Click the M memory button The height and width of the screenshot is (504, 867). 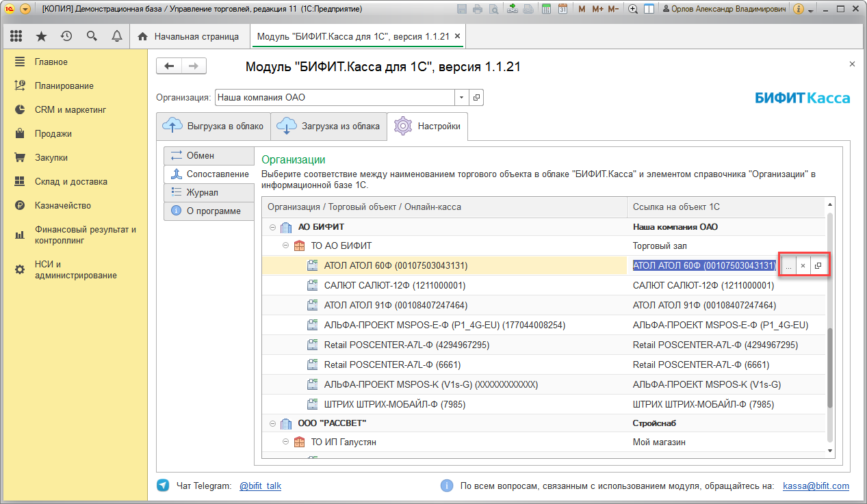pos(582,9)
